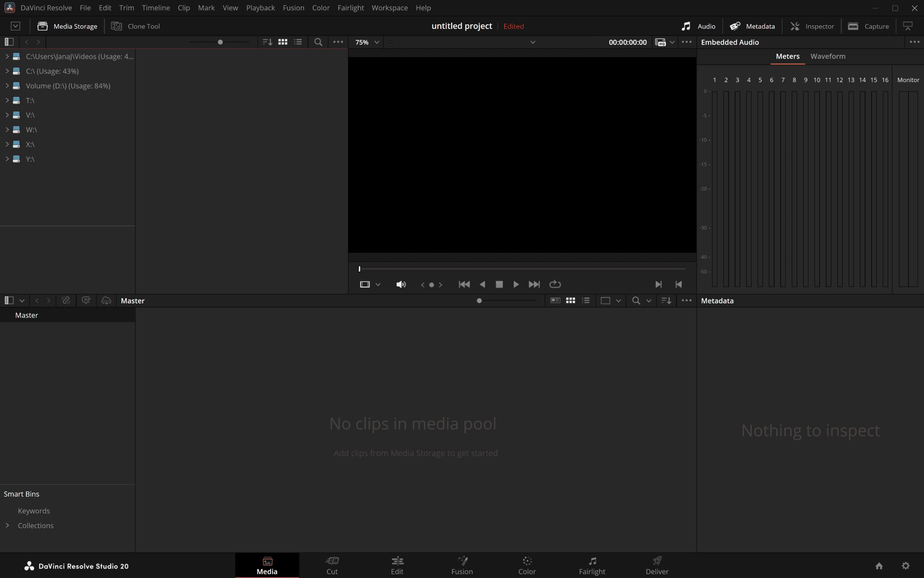Screen dimensions: 924x578
Task: Open the project settings gear
Action: (x=905, y=566)
